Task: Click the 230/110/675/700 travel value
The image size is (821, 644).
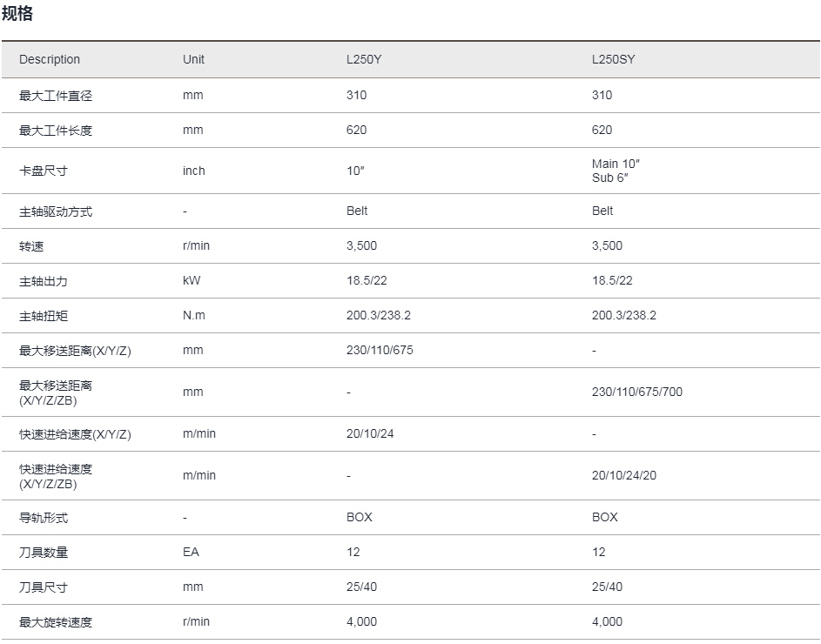Action: [x=637, y=392]
